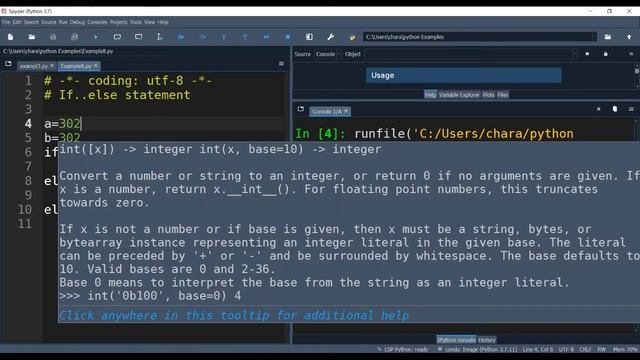This screenshot has height=360, width=640.
Task: Open the View menu
Action: [149, 22]
